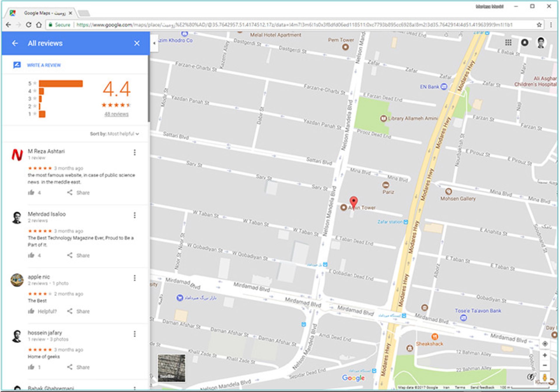Image resolution: width=560 pixels, height=392 pixels.
Task: Share Mehrdad Isaloo's review
Action: (78, 256)
